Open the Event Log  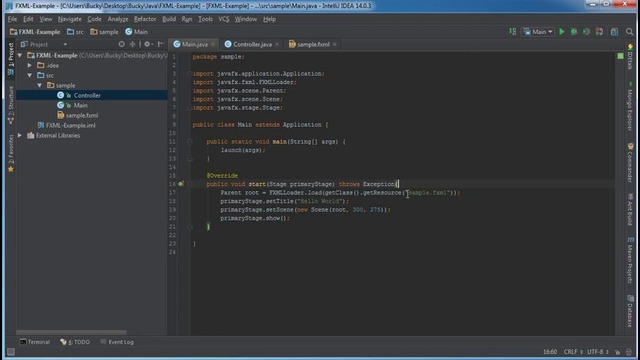click(117, 342)
